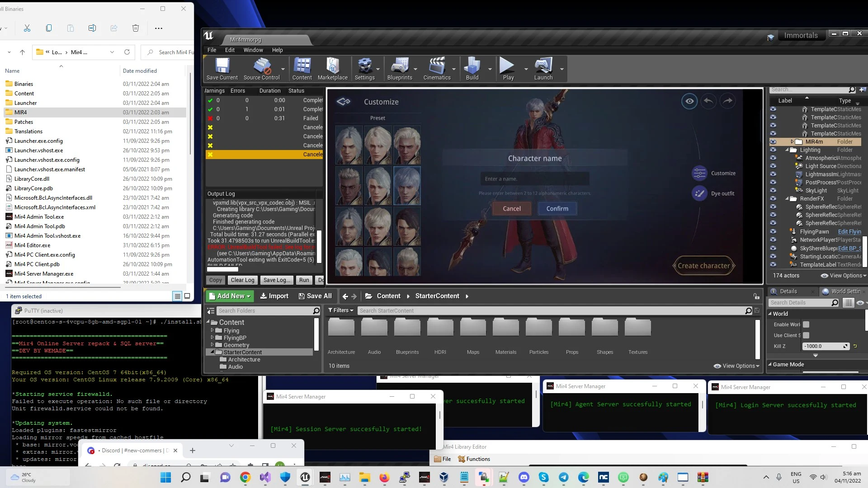
Task: Expand the Flying folder in tree
Action: coord(212,330)
